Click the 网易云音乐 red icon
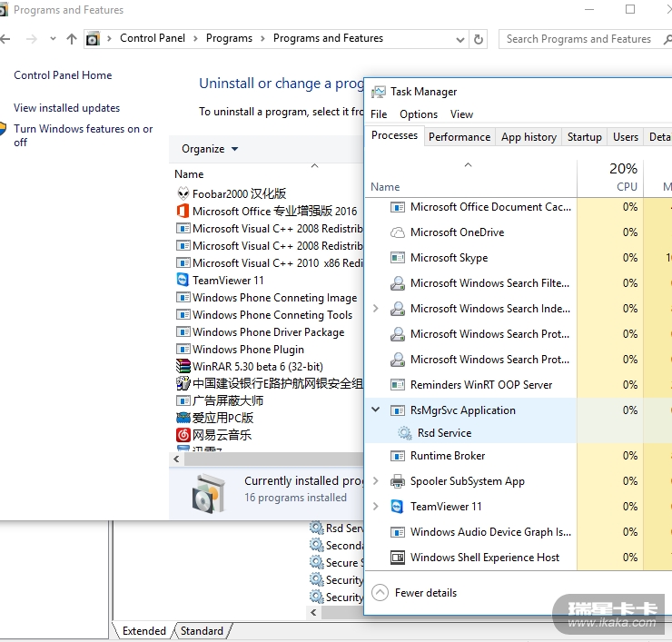The width and height of the screenshot is (672, 642). tap(183, 435)
